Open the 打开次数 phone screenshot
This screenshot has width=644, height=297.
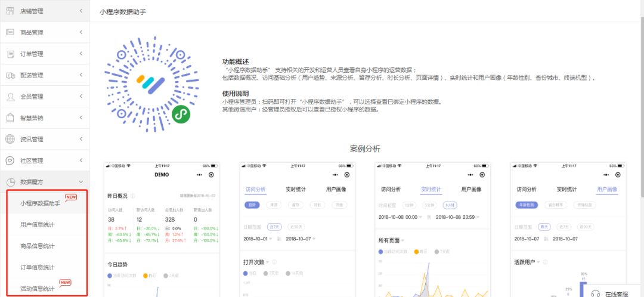(298, 229)
